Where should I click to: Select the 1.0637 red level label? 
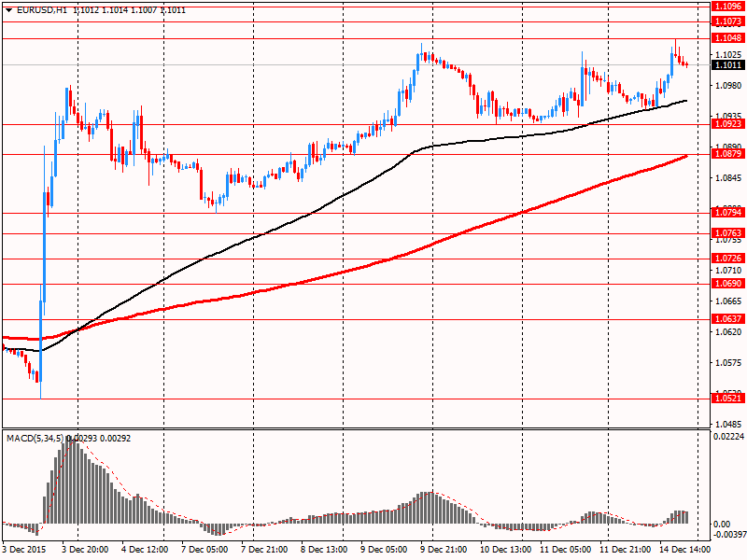pyautogui.click(x=728, y=318)
